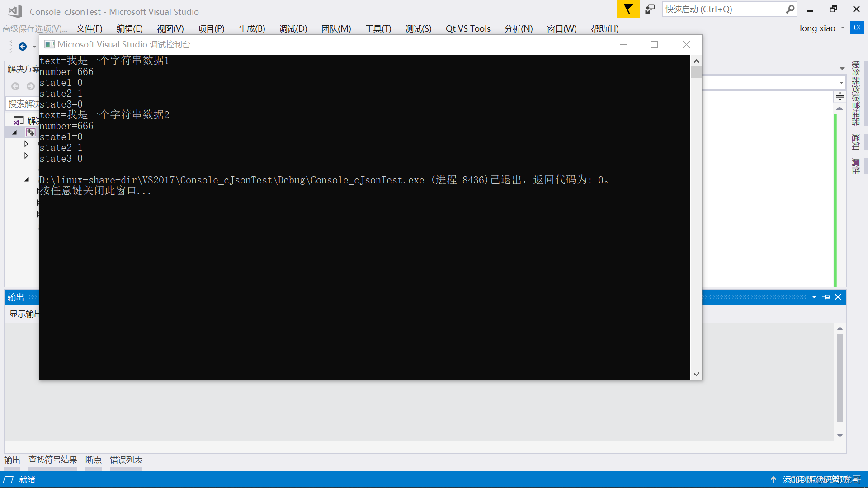Click the 快速启动 quick launch search box
The image size is (868, 488).
pos(723,9)
